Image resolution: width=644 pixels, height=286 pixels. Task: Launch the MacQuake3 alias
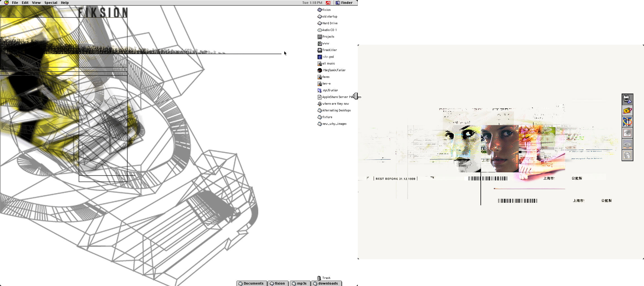[320, 70]
